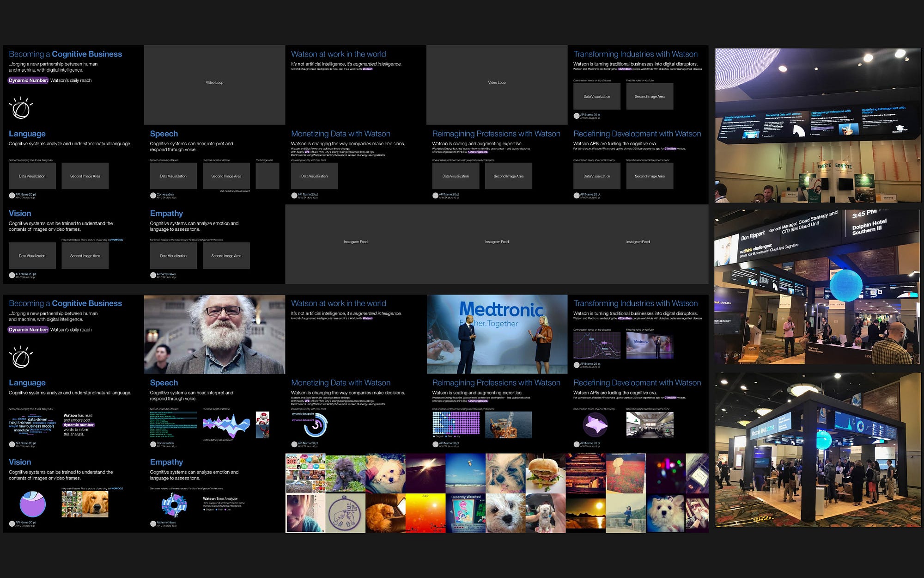Select the Second Image Area under wireframe Redefining Development
The image size is (924, 578).
[x=650, y=176]
